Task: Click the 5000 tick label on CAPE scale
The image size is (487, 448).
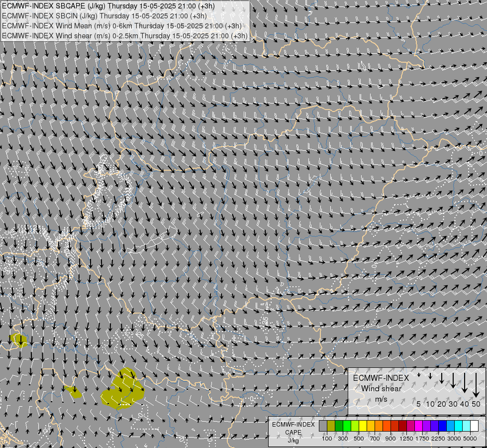Action: coord(470,439)
